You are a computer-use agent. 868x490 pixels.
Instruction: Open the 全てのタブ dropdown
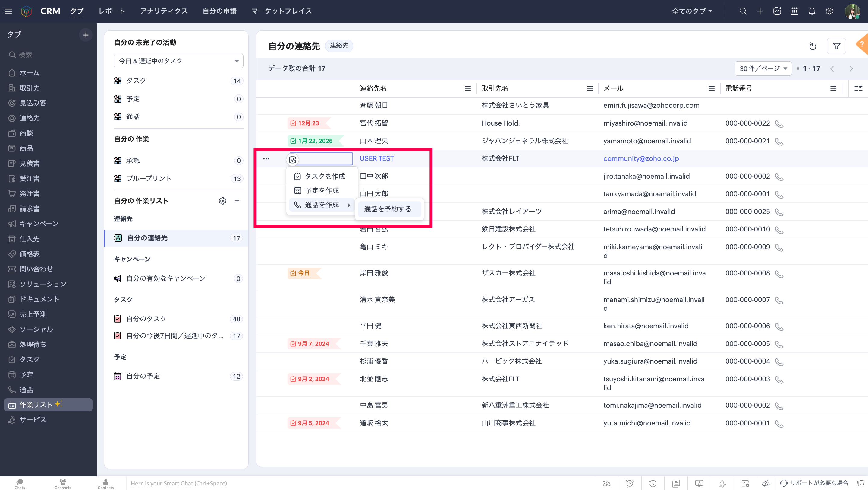tap(692, 11)
